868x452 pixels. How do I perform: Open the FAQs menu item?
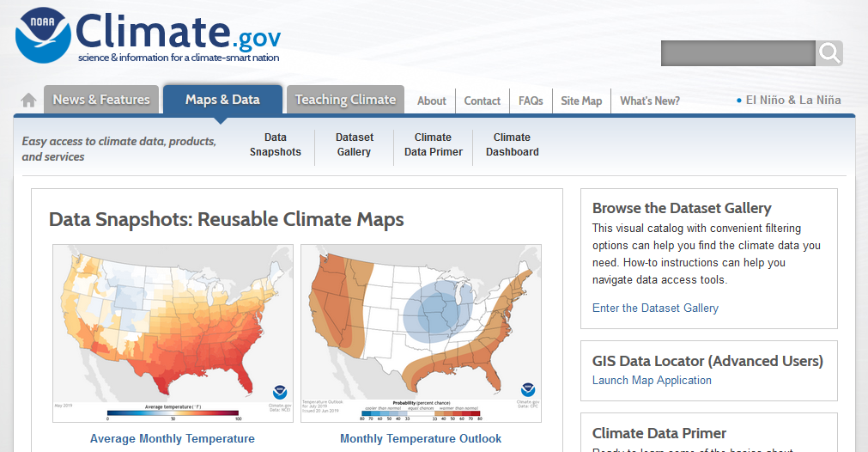(x=531, y=101)
